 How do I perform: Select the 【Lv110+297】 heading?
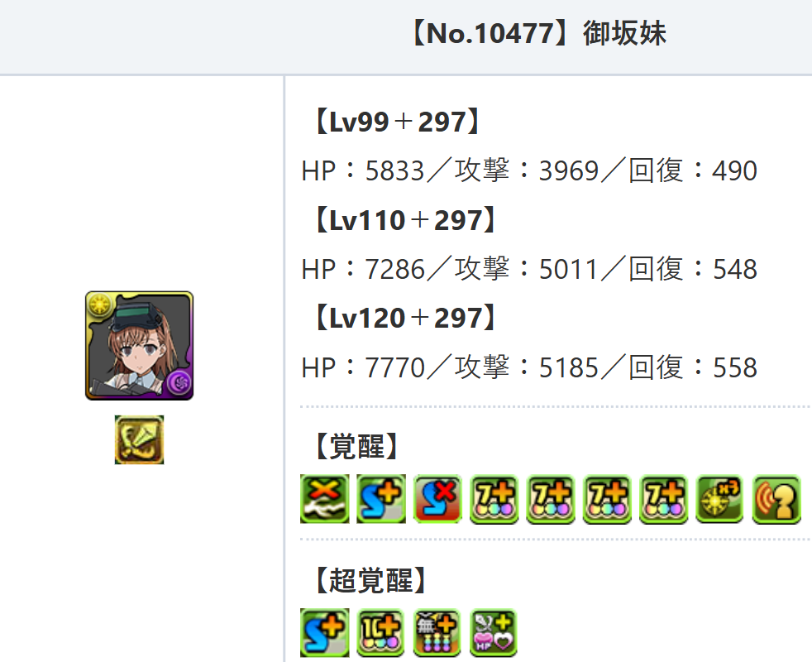point(405,220)
